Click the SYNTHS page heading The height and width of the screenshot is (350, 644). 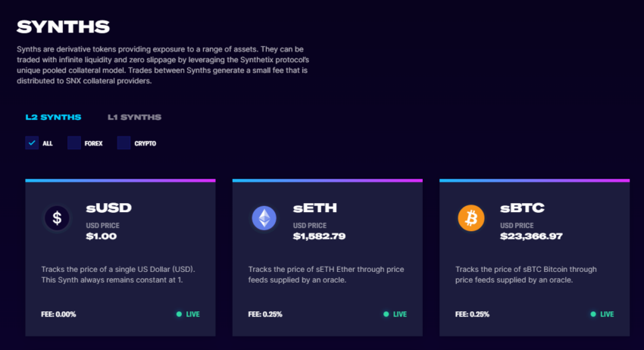click(x=63, y=27)
